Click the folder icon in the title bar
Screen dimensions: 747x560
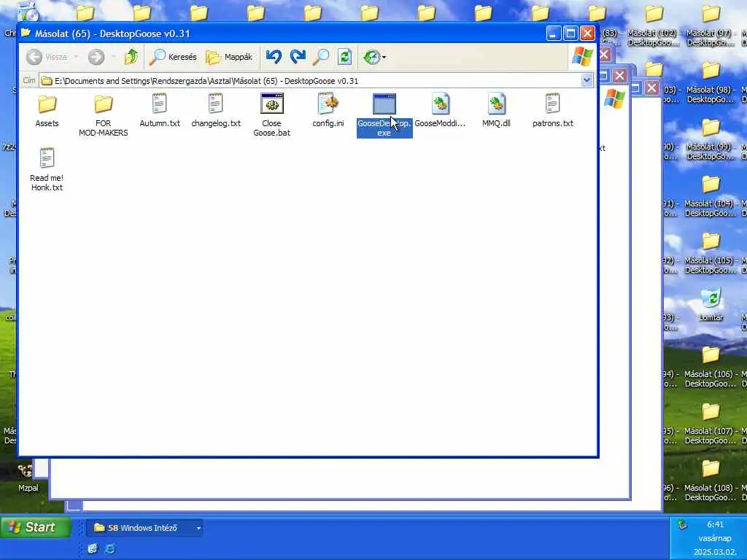[26, 33]
